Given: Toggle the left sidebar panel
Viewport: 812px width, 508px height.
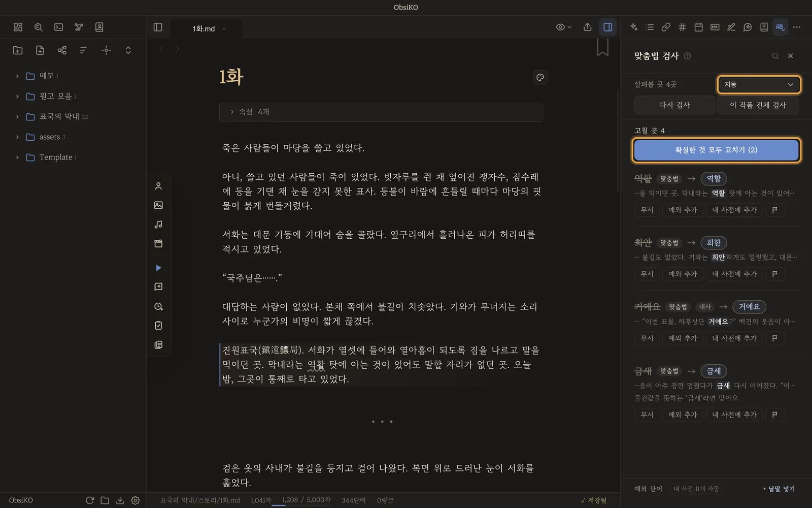Looking at the screenshot, I should [158, 27].
